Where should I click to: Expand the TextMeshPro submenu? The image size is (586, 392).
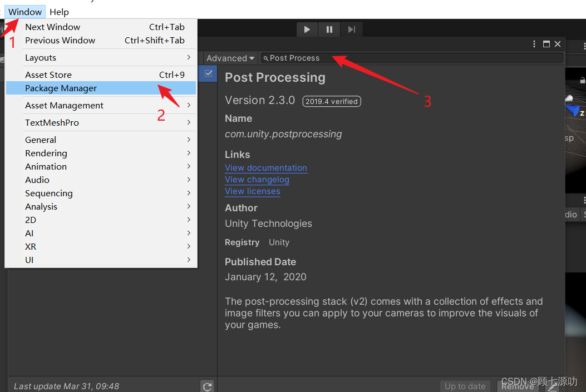[x=101, y=122]
